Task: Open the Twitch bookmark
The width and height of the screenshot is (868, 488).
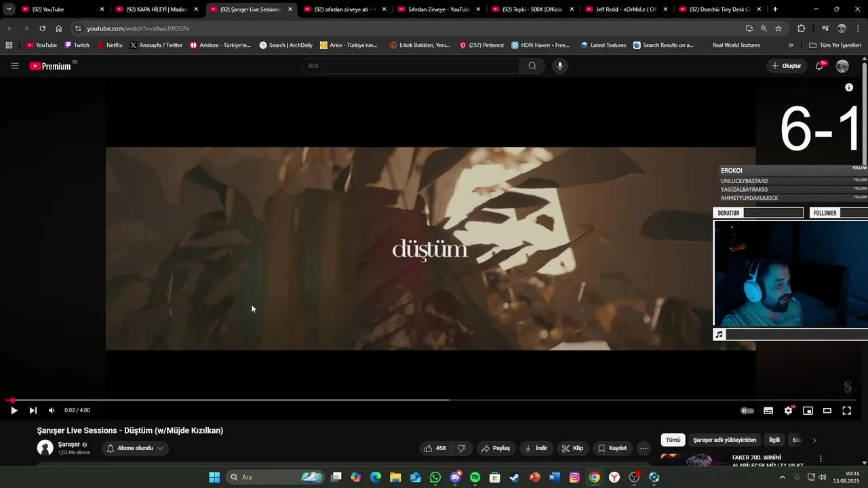Action: (77, 45)
